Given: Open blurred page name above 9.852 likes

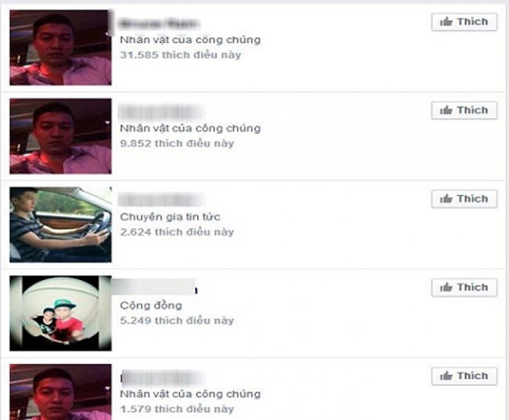Looking at the screenshot, I should tap(161, 112).
